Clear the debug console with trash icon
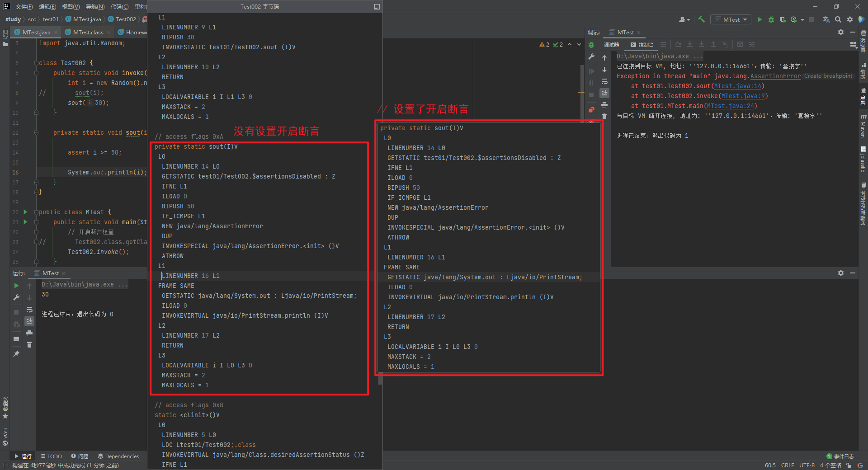The width and height of the screenshot is (868, 470). [604, 116]
